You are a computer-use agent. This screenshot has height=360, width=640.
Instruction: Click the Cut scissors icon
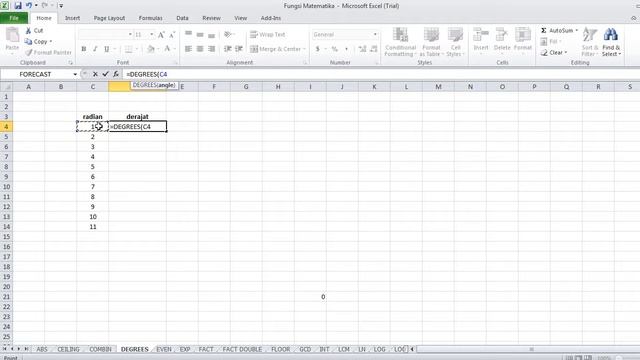[28, 31]
